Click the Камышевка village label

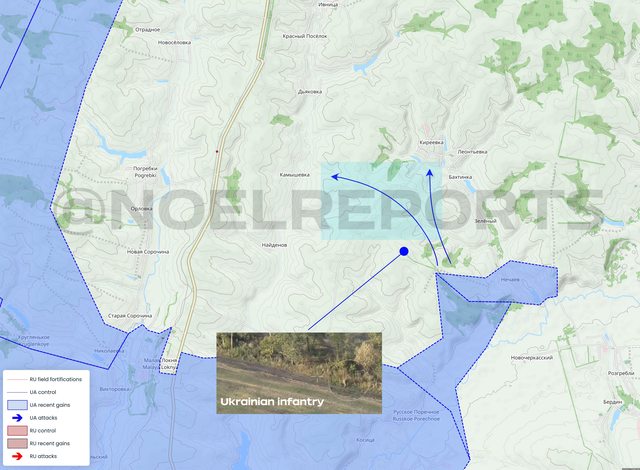point(294,175)
